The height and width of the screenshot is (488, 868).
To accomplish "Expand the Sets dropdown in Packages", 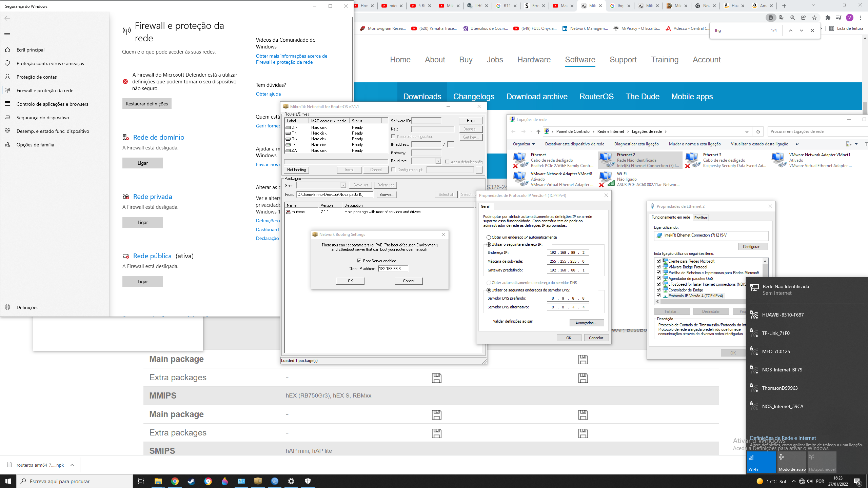I will (343, 185).
